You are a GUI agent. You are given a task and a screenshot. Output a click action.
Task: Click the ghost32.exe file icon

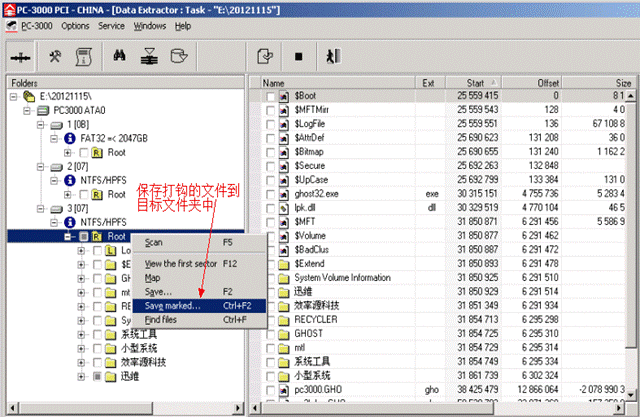pyautogui.click(x=284, y=195)
